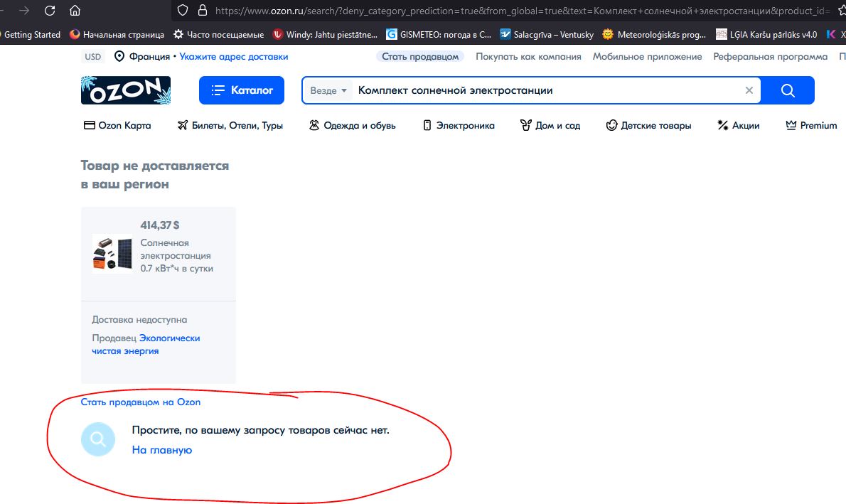846x504 pixels.
Task: Open seller Экологически чистая энергия link
Action: (x=146, y=344)
